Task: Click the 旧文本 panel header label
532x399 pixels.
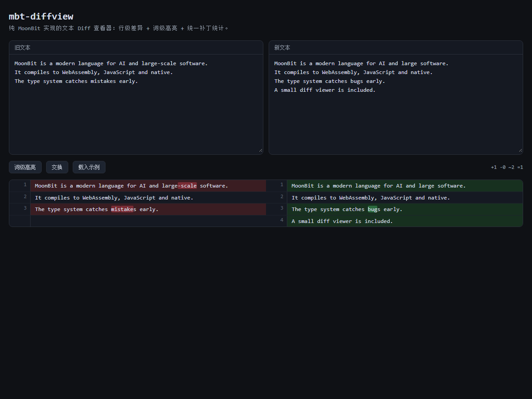Action: point(23,47)
